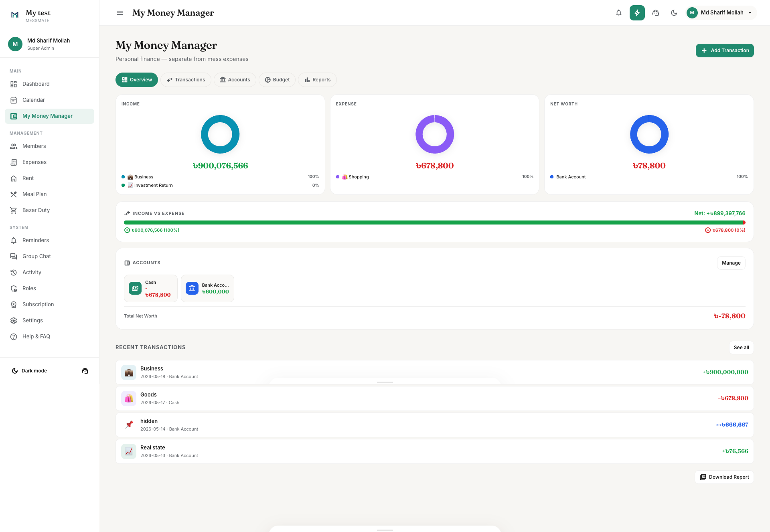Click the Income vs Expense progress bar
Image resolution: width=770 pixels, height=532 pixels.
tap(435, 223)
